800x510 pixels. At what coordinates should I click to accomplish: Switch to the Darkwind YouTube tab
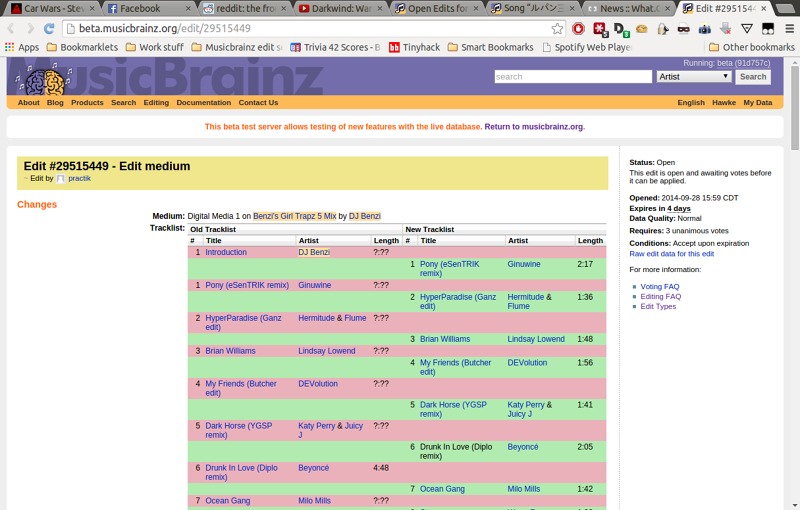pos(341,8)
